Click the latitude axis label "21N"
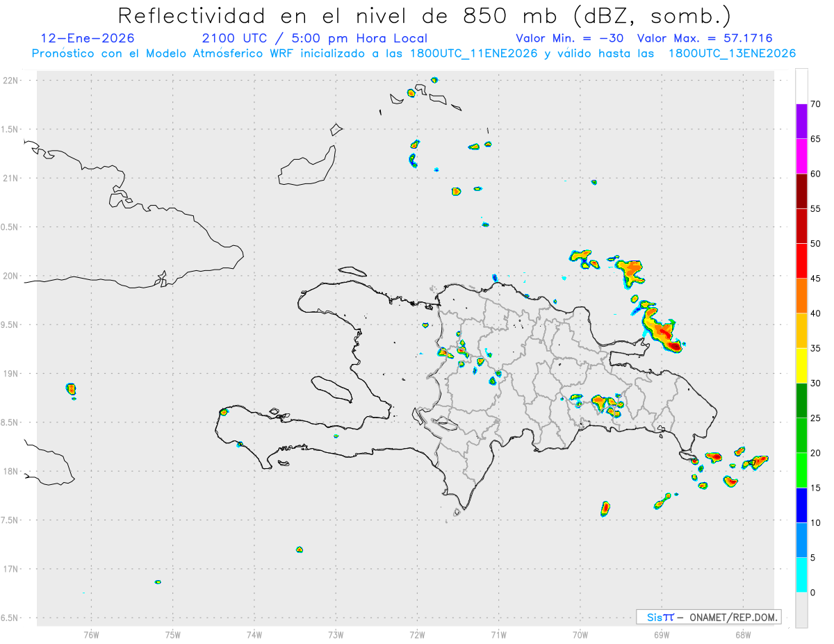 tap(11, 179)
